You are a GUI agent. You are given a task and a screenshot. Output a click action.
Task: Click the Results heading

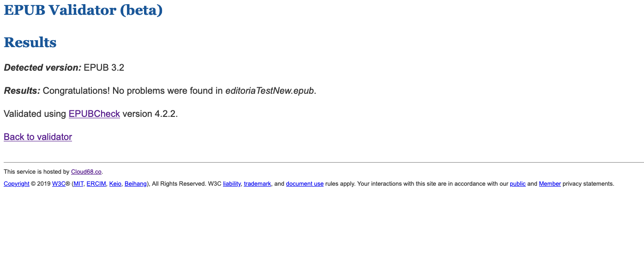pyautogui.click(x=30, y=42)
